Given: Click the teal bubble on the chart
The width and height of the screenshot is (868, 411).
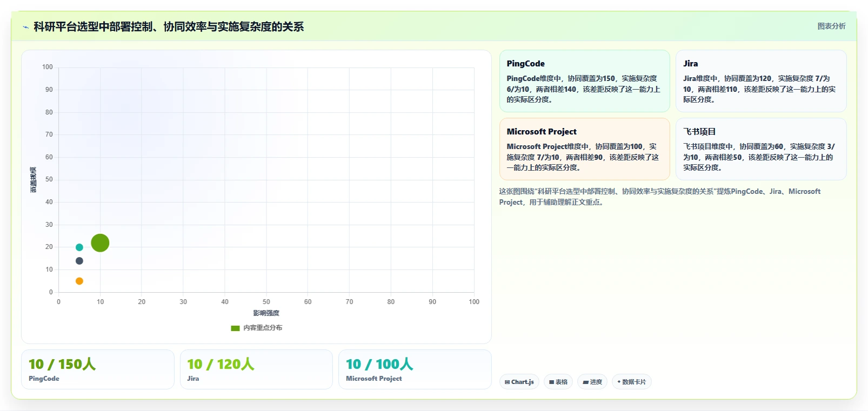Looking at the screenshot, I should click(79, 247).
